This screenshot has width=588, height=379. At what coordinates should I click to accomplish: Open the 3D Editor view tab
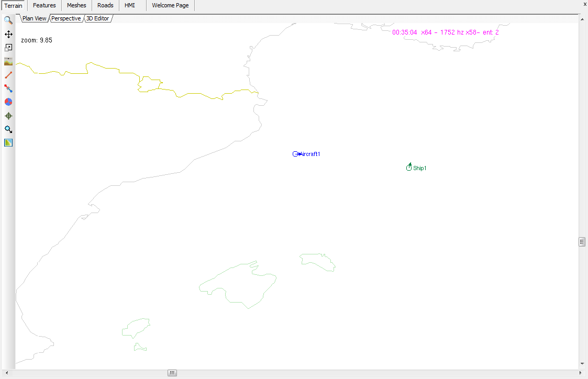(x=97, y=18)
